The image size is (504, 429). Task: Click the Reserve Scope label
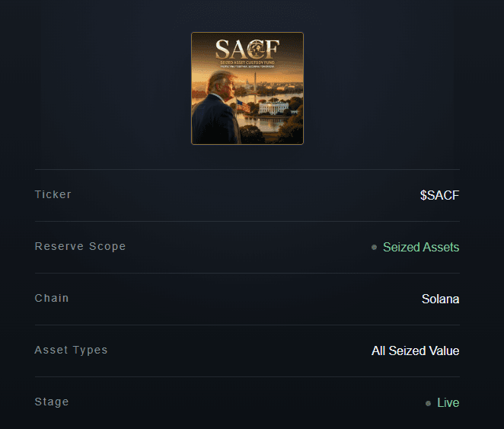coord(81,246)
